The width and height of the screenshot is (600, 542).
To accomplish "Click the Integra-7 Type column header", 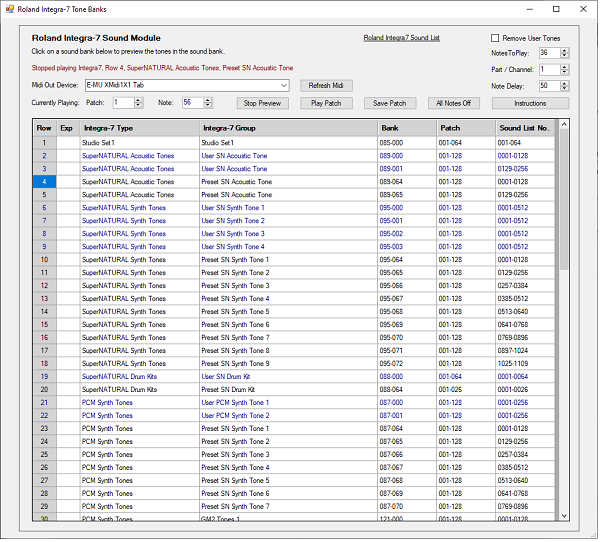I will pos(140,128).
